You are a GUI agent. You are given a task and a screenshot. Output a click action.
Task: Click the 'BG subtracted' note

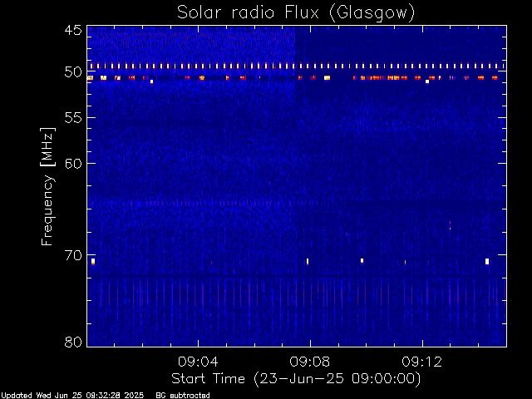tap(183, 396)
